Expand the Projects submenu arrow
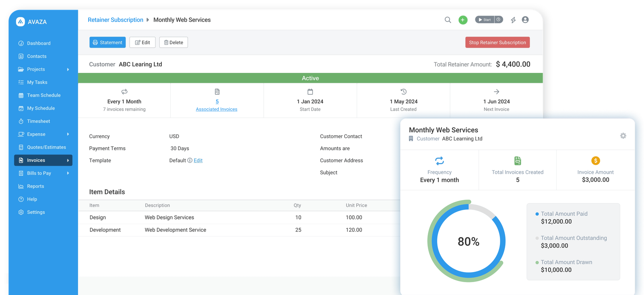The width and height of the screenshot is (644, 295). pos(68,70)
